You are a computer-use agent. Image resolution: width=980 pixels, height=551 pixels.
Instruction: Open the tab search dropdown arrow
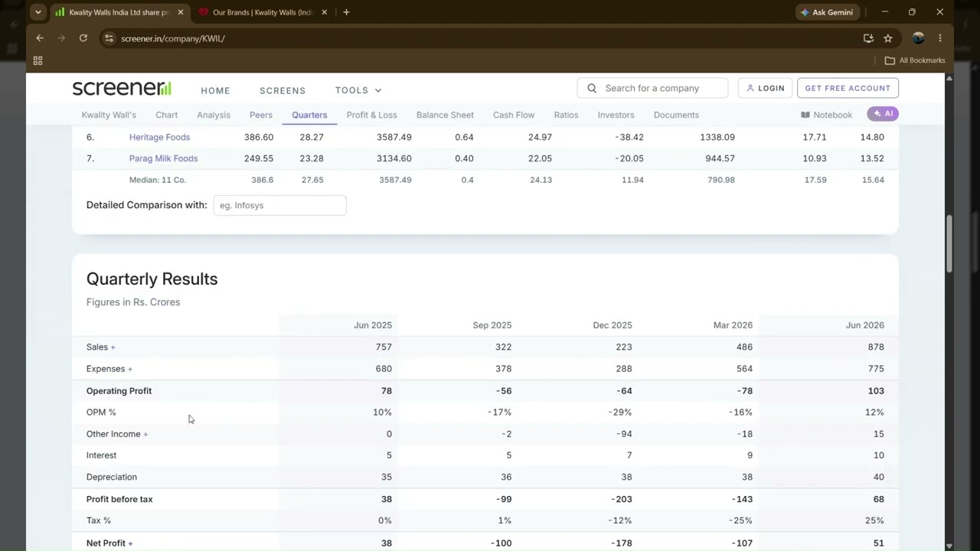(x=38, y=12)
